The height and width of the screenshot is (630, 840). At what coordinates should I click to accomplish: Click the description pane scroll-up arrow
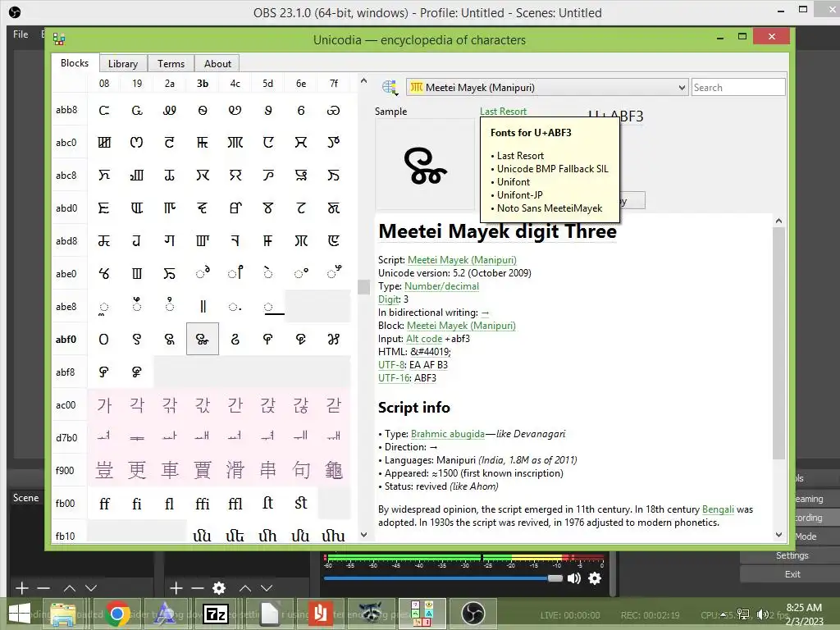779,221
